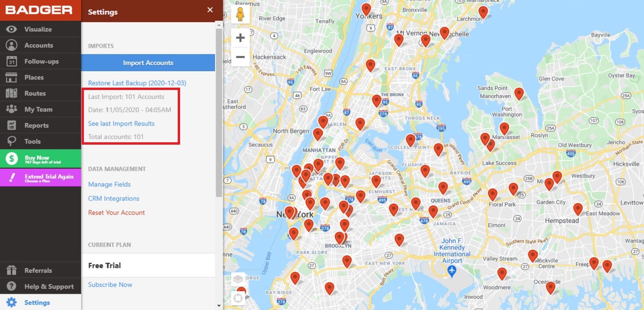
Task: Click the Subscribe Now link
Action: (110, 285)
